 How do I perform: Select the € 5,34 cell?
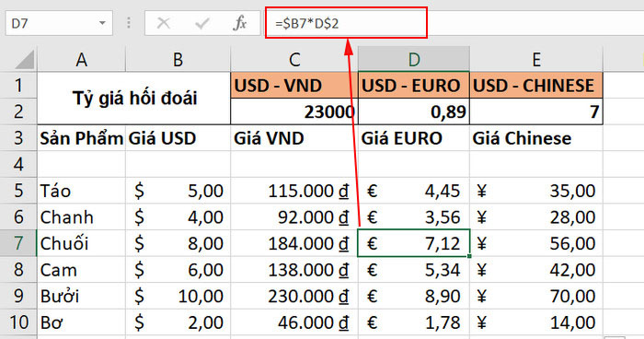(414, 270)
